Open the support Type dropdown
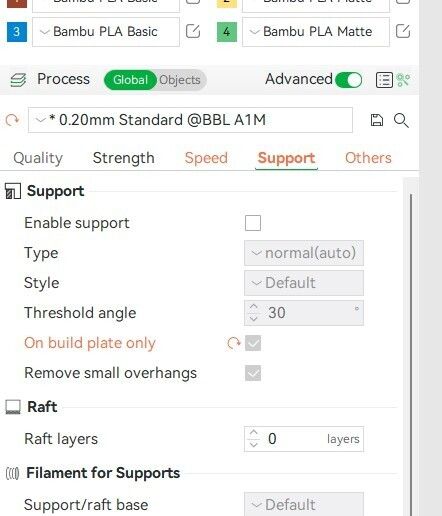The height and width of the screenshot is (516, 442). click(x=304, y=253)
